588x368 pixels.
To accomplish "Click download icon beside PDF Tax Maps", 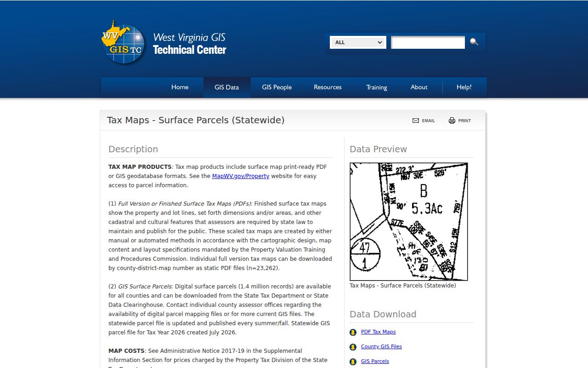I will (353, 332).
